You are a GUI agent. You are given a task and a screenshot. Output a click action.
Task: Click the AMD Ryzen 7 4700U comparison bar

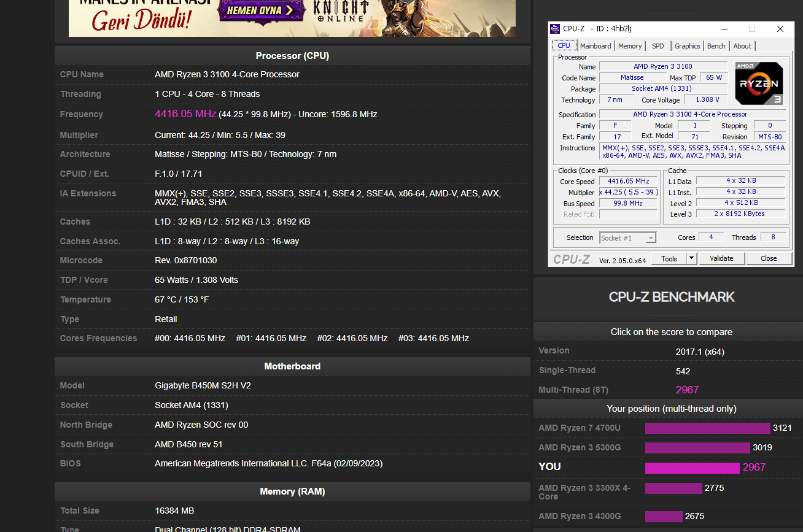(x=707, y=428)
